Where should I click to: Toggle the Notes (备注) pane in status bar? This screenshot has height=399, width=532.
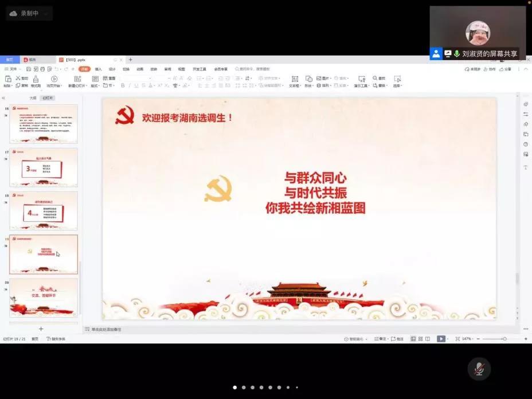pyautogui.click(x=377, y=339)
